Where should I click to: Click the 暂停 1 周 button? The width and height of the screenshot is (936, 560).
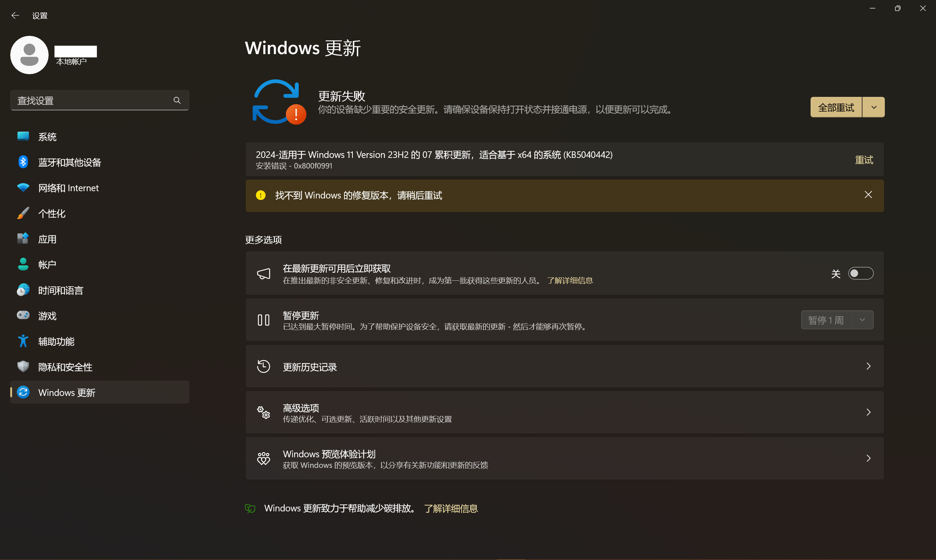click(826, 320)
